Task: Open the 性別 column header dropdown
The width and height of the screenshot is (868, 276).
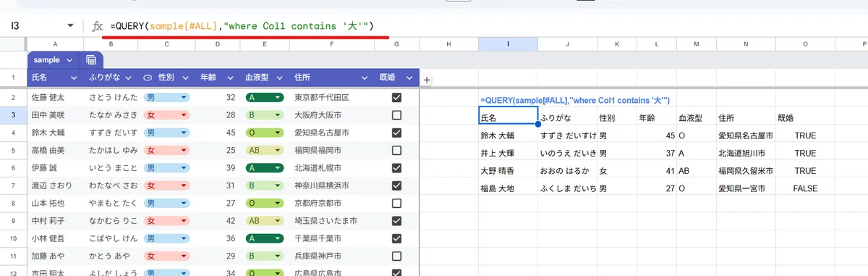Action: click(x=185, y=78)
